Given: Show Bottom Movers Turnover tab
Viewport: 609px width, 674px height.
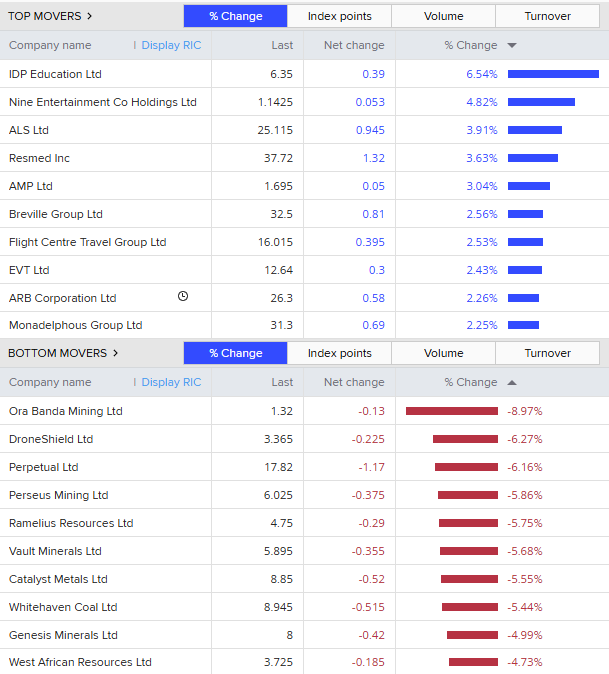Looking at the screenshot, I should pyautogui.click(x=547, y=353).
